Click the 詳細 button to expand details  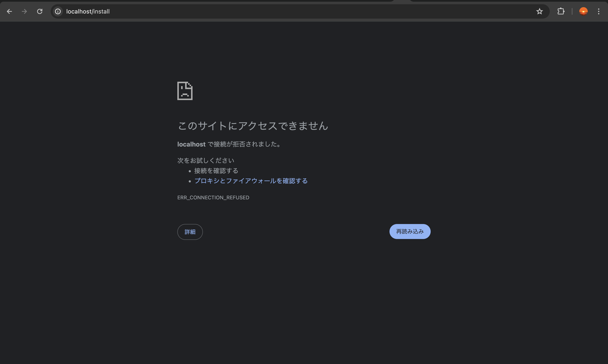tap(190, 232)
